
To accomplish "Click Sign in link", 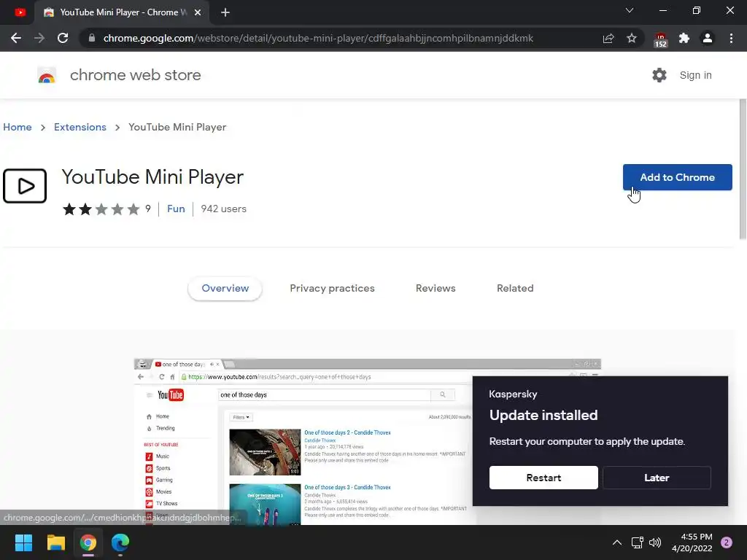I will coord(695,75).
